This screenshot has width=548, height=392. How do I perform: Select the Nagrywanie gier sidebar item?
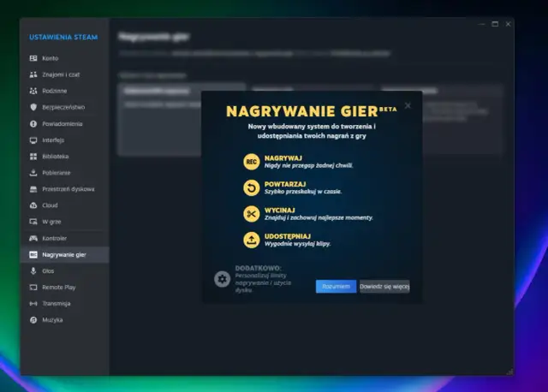click(x=65, y=255)
